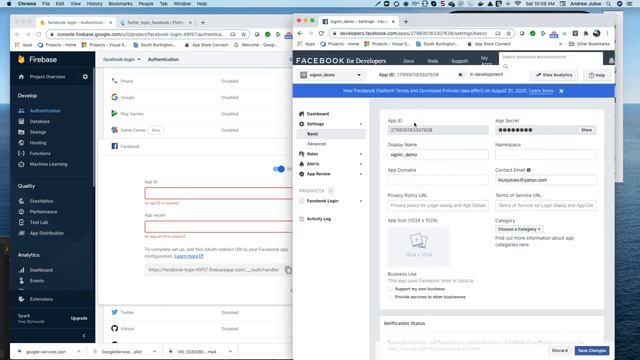Open Crashlytics in Firebase sidebar
The height and width of the screenshot is (360, 640).
[x=41, y=201]
